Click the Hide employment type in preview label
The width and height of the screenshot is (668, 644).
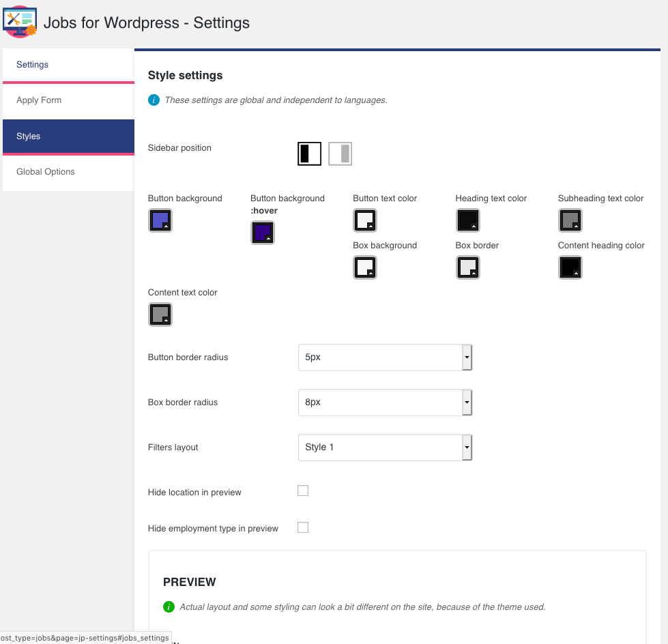[213, 529]
